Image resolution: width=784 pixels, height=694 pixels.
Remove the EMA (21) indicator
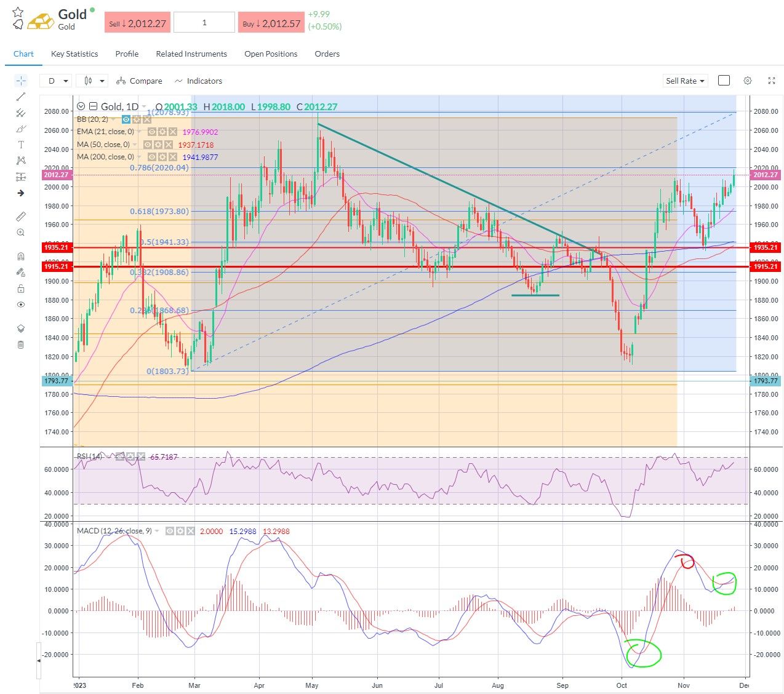[x=173, y=132]
